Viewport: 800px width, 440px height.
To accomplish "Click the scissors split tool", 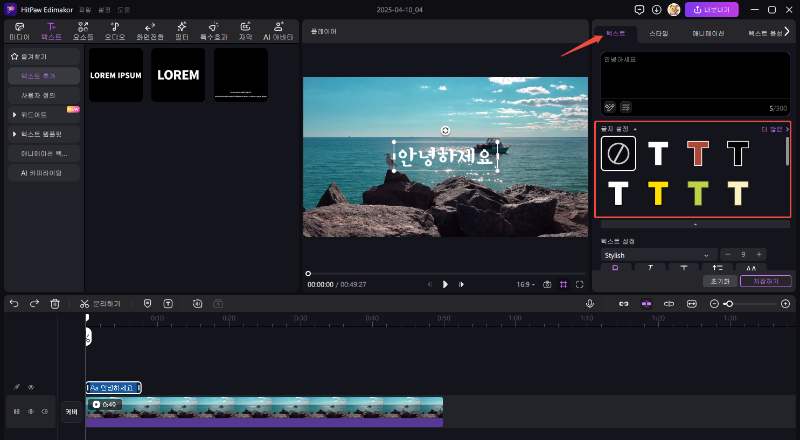I will coord(86,303).
